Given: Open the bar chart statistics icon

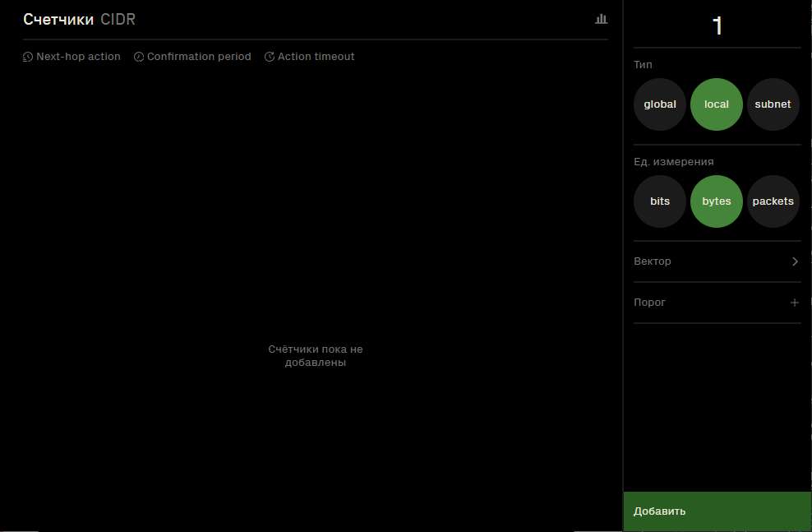Looking at the screenshot, I should pyautogui.click(x=601, y=19).
